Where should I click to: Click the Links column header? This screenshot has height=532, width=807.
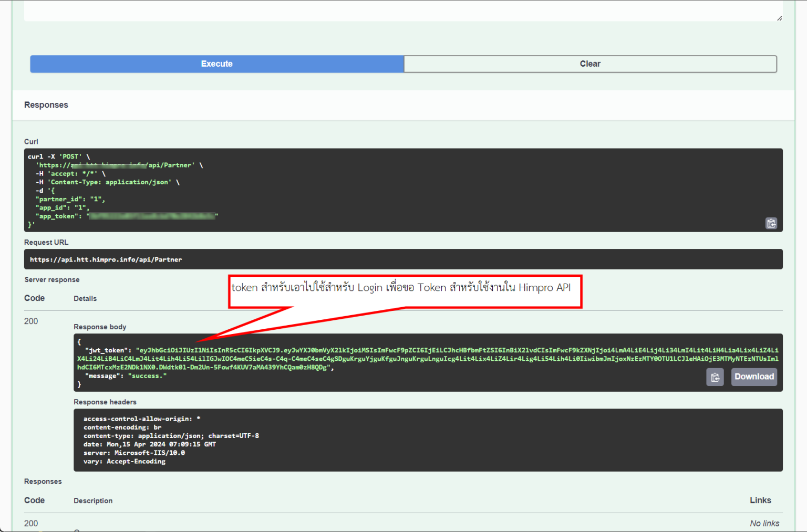click(760, 500)
